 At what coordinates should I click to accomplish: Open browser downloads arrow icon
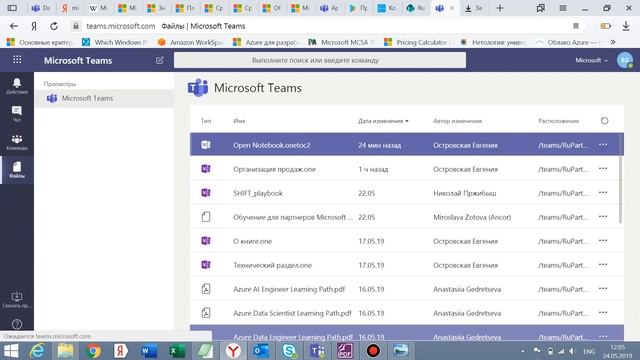point(626,26)
